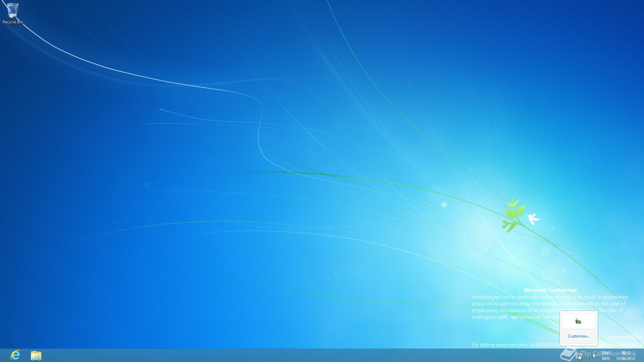Open the network status tray icon

tap(587, 356)
